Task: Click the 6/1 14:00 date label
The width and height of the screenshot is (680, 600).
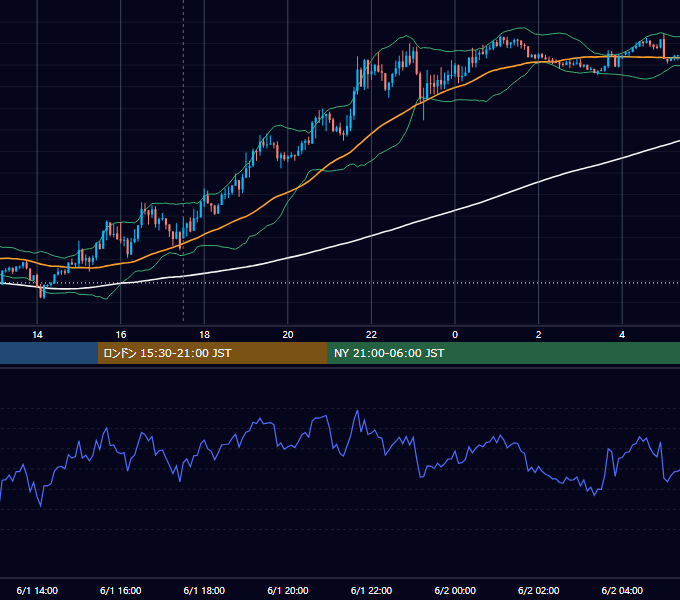Action: [x=37, y=590]
